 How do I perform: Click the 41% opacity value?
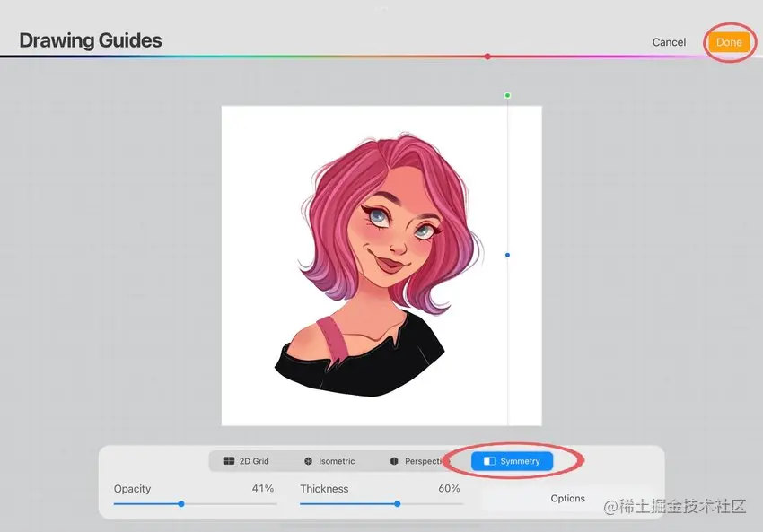point(262,489)
